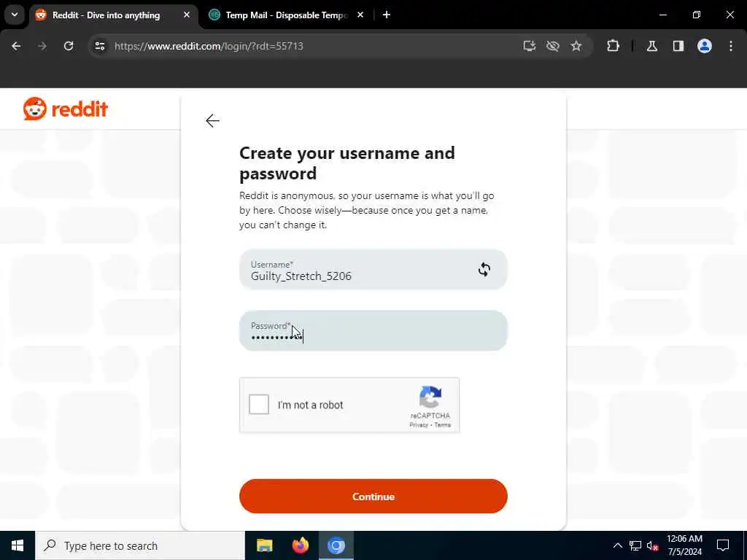Click the browser back button
The image size is (747, 560).
16,46
